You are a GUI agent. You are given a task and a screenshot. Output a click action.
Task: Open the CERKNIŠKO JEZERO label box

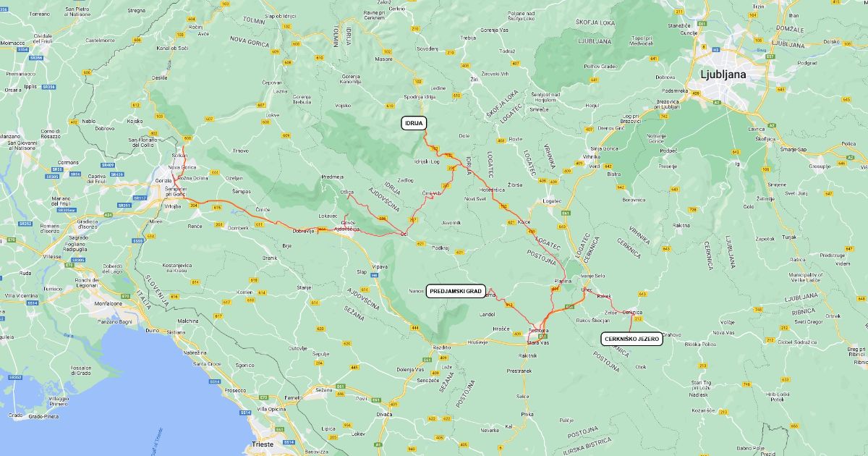point(631,339)
